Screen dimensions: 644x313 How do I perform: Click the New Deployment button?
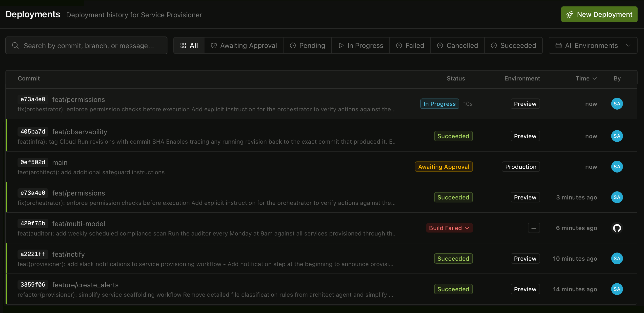599,14
